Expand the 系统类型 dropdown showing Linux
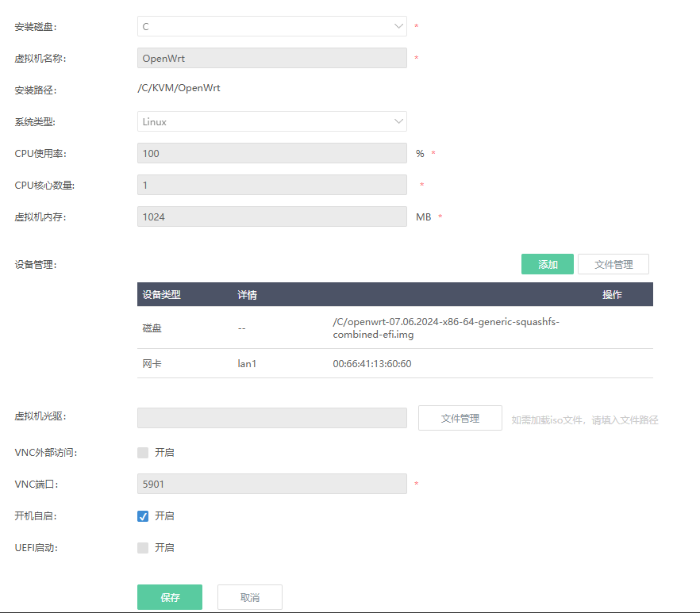This screenshot has width=700, height=613. (271, 121)
